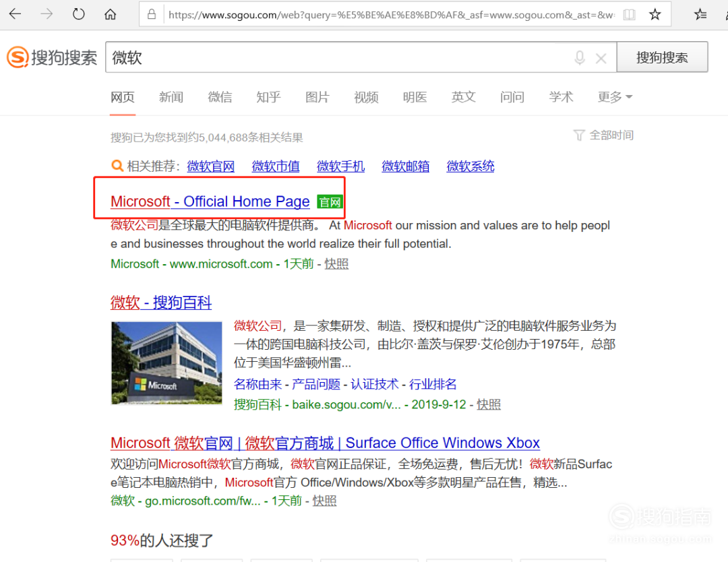Open 快照 for www.microsoft.com result
728x562 pixels.
pyautogui.click(x=336, y=264)
